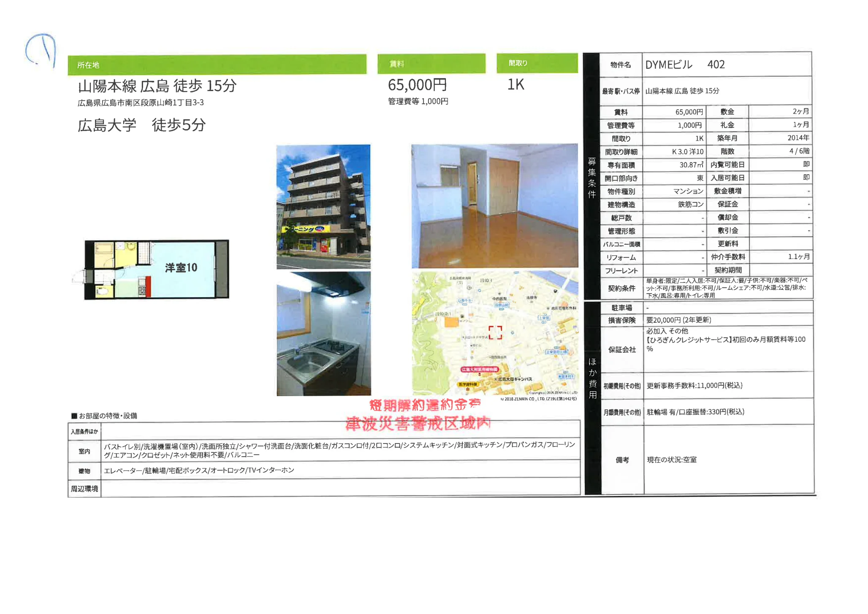The height and width of the screenshot is (614, 868).
Task: Click the property name DYMEビル 402
Action: click(x=685, y=65)
